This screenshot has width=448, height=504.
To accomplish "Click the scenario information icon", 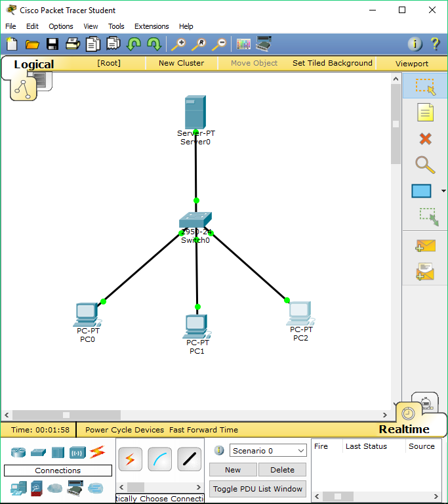I will click(219, 450).
